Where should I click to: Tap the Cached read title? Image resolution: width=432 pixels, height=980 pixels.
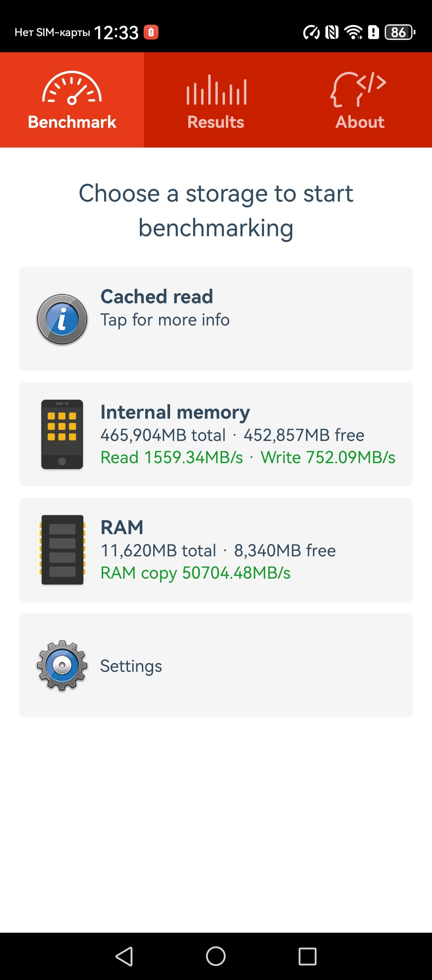tap(156, 296)
